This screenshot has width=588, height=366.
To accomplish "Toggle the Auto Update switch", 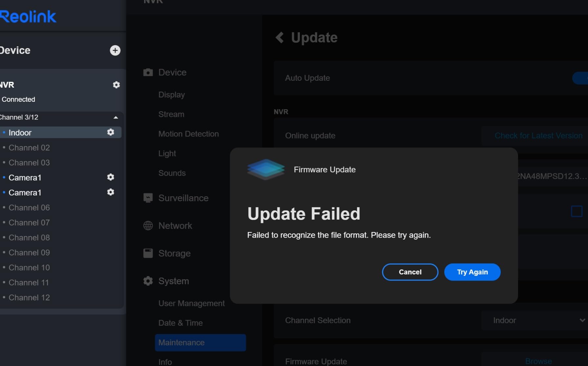I will (580, 78).
